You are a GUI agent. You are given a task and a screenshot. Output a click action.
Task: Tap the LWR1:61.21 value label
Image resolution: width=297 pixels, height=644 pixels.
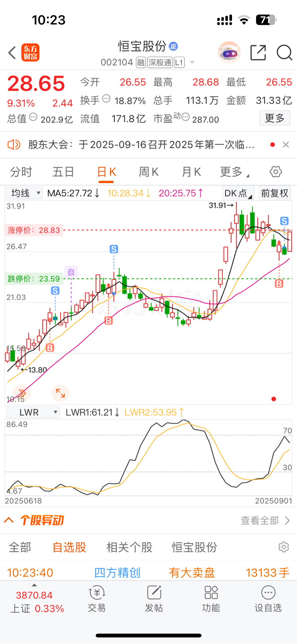tap(92, 412)
